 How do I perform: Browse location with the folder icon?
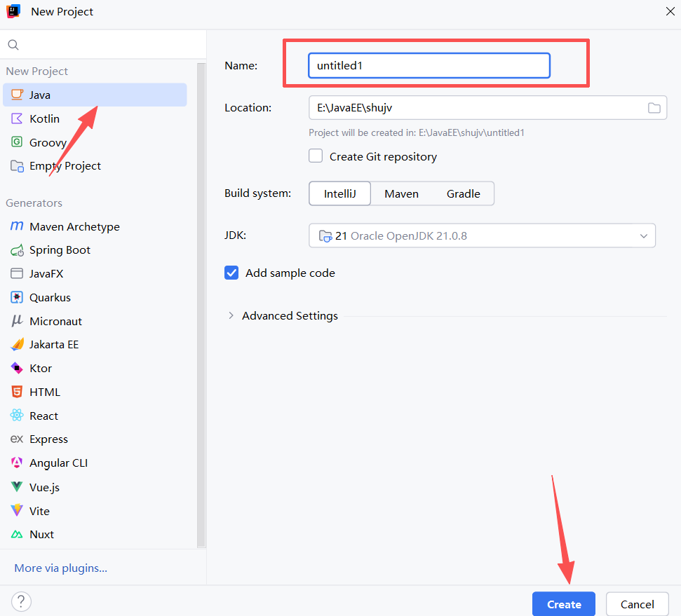click(654, 108)
